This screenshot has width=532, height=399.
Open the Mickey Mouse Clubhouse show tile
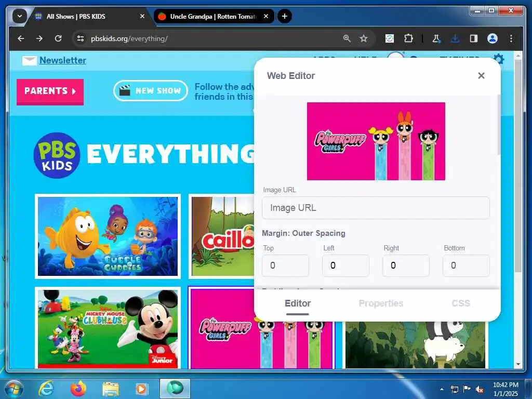point(108,329)
